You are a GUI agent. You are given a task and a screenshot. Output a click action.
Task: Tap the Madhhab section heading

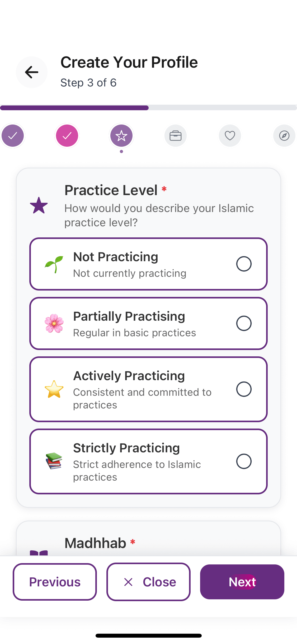coord(96,543)
